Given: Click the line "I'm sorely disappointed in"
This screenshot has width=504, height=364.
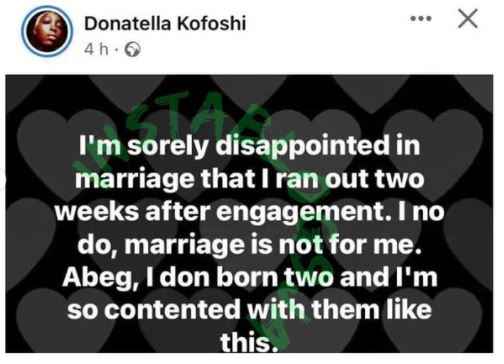Looking at the screenshot, I should (x=249, y=146).
